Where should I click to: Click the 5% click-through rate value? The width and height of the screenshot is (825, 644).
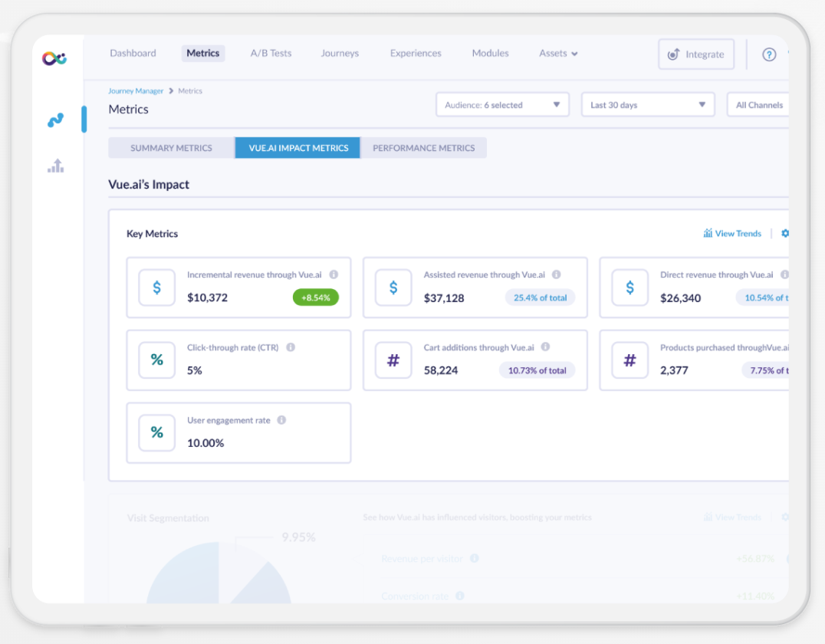(195, 370)
